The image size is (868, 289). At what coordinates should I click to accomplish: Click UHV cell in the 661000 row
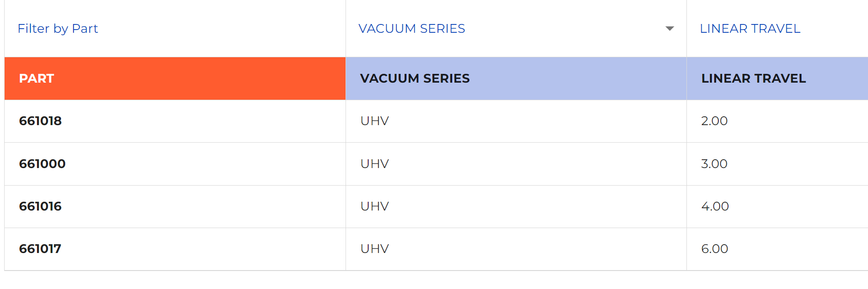pos(374,164)
